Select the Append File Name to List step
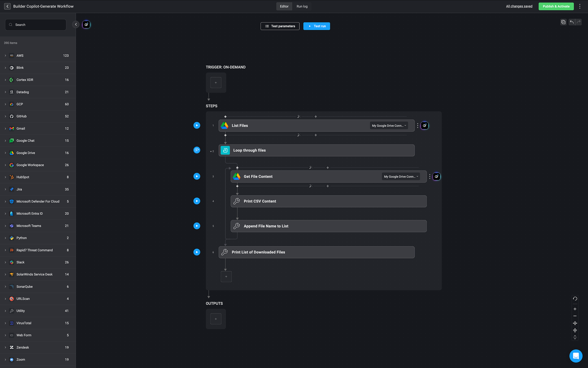This screenshot has height=368, width=588. pyautogui.click(x=329, y=226)
